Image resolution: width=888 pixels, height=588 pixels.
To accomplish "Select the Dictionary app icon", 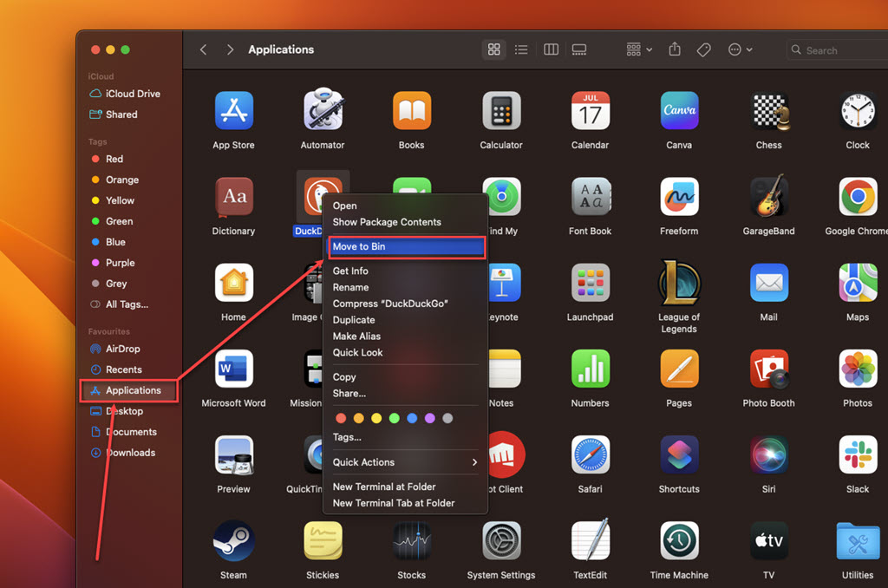I will [233, 197].
